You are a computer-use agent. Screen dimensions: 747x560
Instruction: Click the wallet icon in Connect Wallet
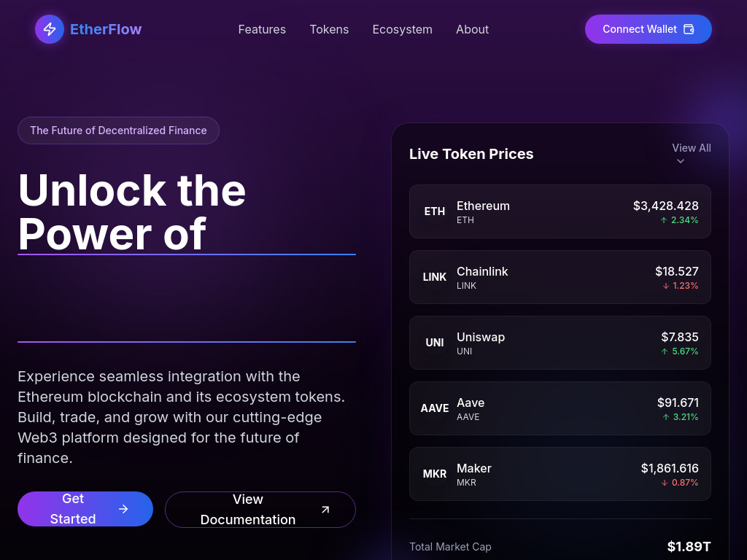click(689, 29)
